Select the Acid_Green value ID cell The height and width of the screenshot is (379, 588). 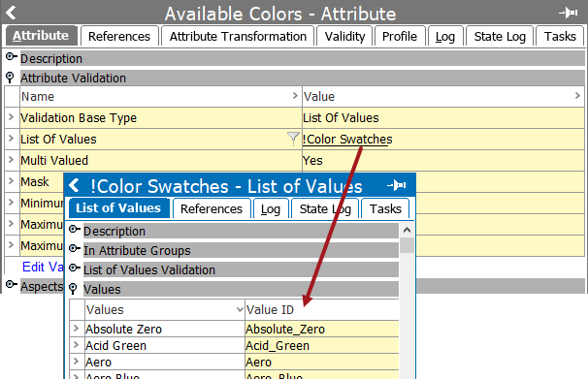(x=322, y=345)
